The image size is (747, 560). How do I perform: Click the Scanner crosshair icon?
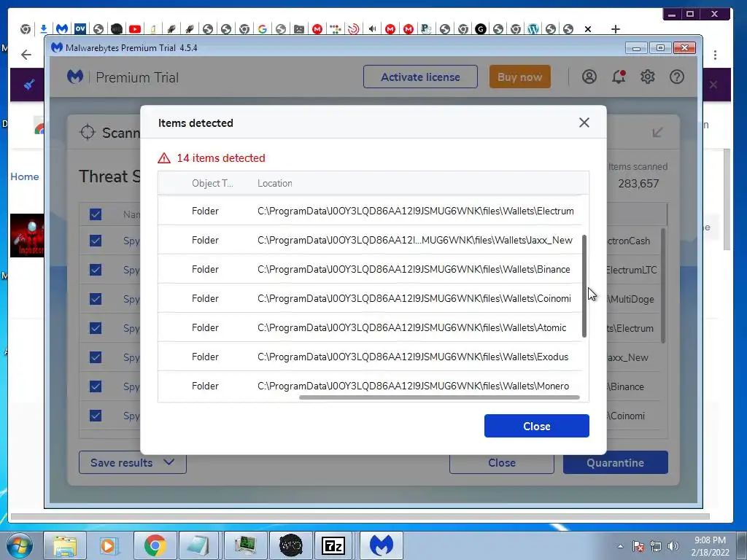click(x=88, y=132)
